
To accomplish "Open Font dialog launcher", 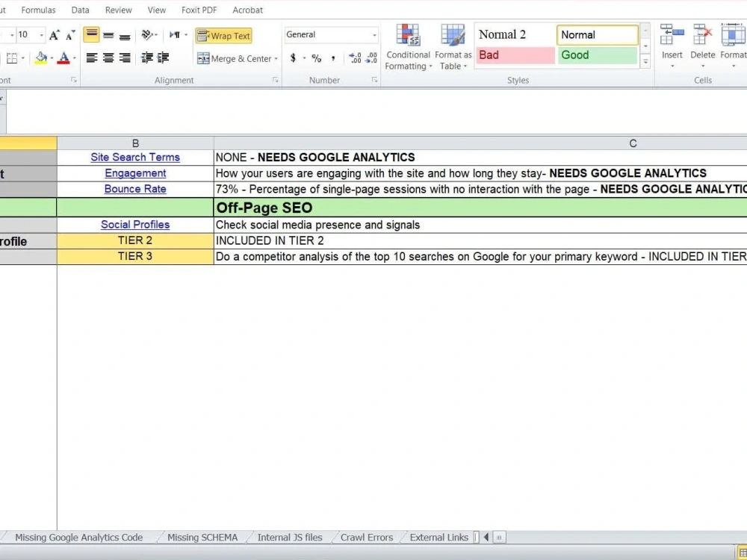I will click(x=74, y=80).
